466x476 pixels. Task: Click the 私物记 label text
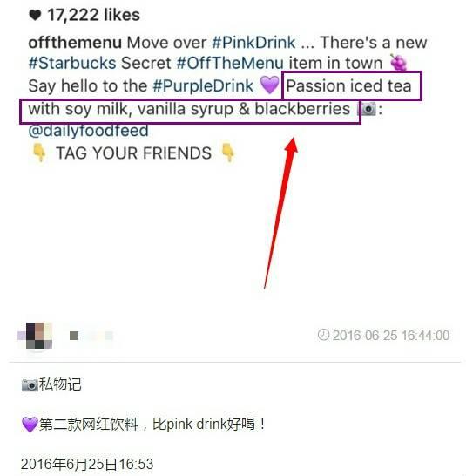coord(60,384)
